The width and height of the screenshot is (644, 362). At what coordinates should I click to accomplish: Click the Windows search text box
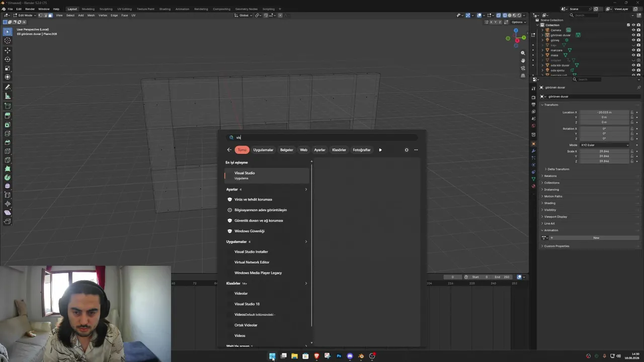pos(322,137)
